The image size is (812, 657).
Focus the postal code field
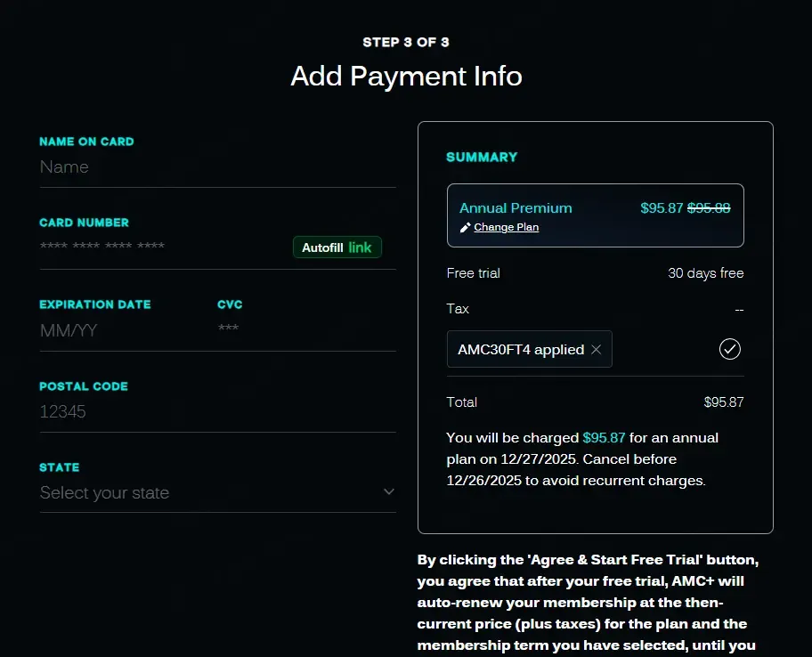(217, 412)
